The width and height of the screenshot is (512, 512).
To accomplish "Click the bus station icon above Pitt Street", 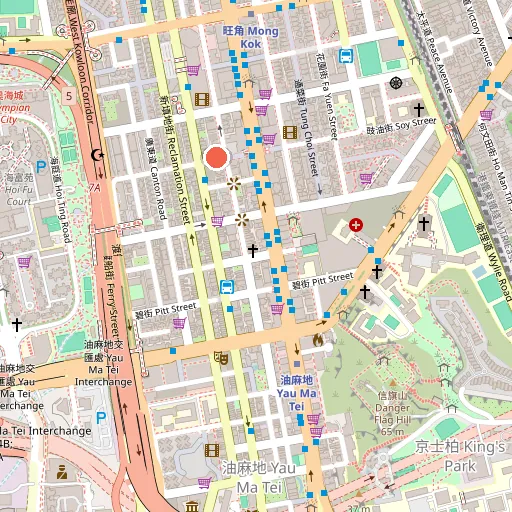I will point(227,287).
